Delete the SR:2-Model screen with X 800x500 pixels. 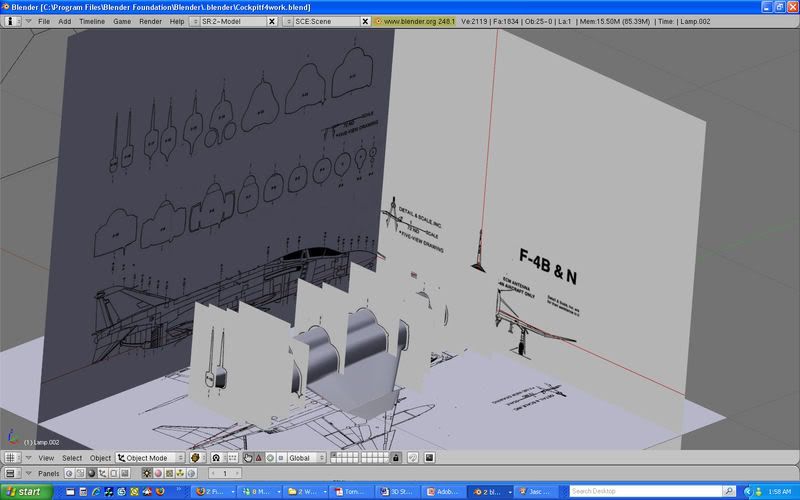(272, 21)
